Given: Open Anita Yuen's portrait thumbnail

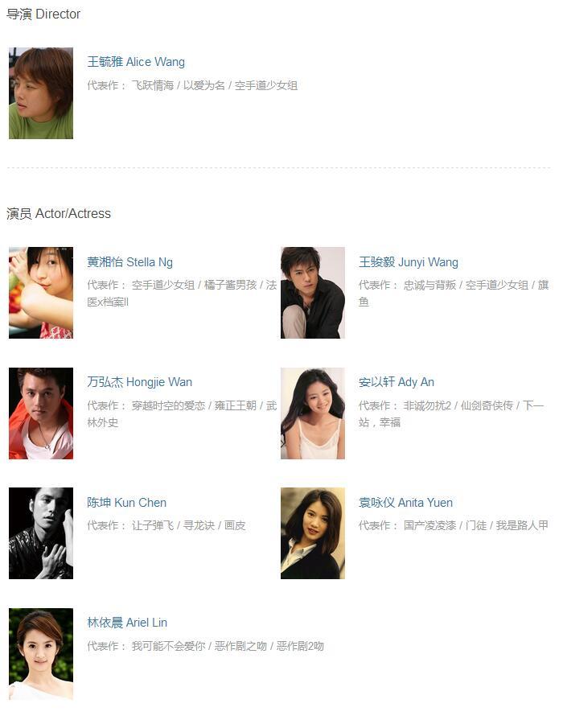Looking at the screenshot, I should coord(313,533).
